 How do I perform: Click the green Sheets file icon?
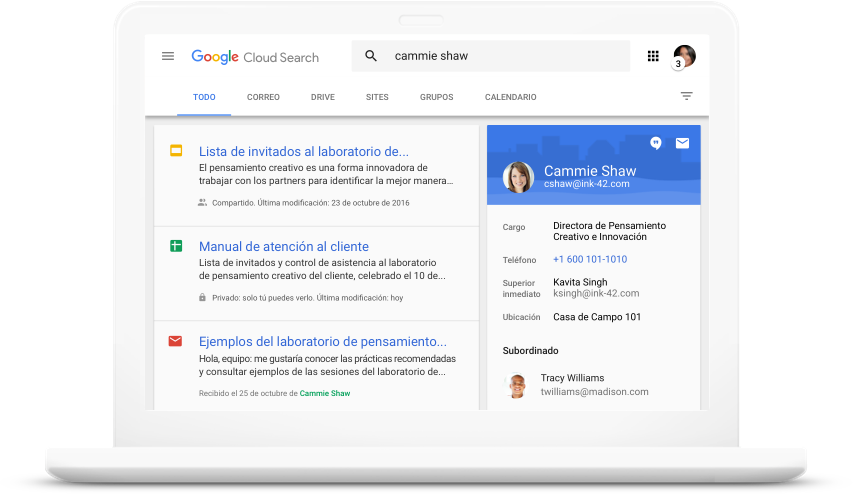(x=176, y=246)
